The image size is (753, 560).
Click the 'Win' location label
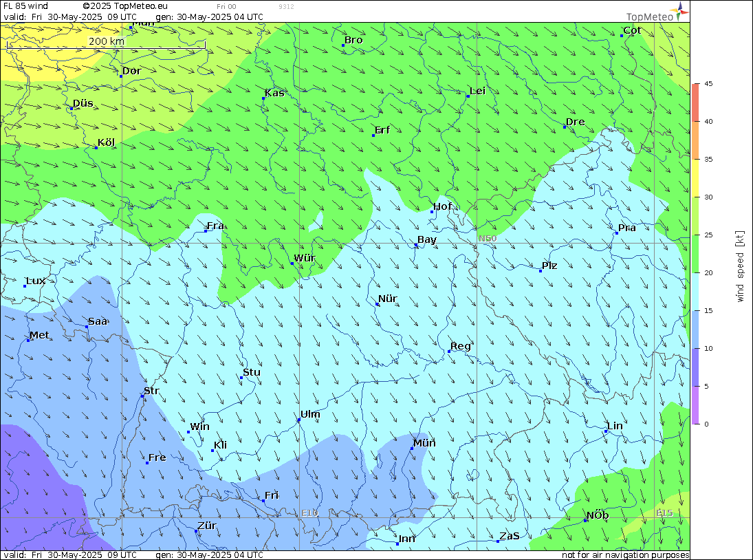click(x=200, y=427)
